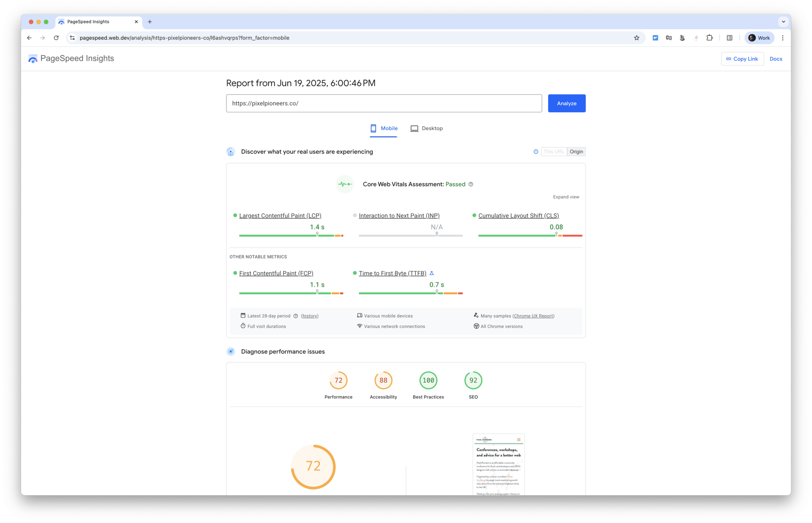Screen dimensions: 812x523
Task: Select the Mobile tab
Action: pyautogui.click(x=384, y=128)
